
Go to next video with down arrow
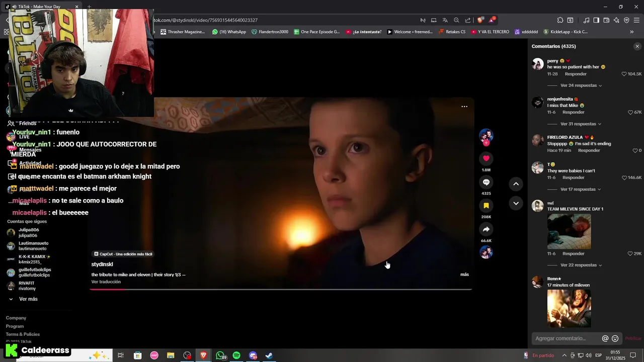click(516, 203)
